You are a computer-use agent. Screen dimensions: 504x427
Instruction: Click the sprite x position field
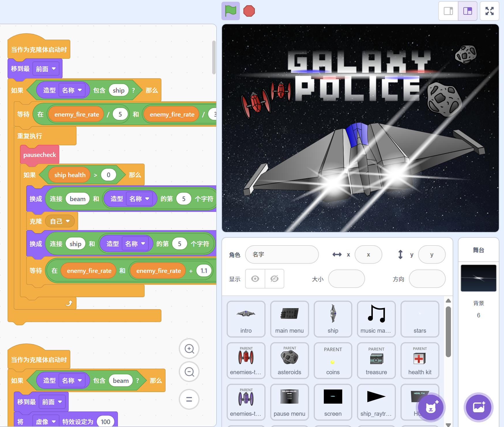[368, 254]
